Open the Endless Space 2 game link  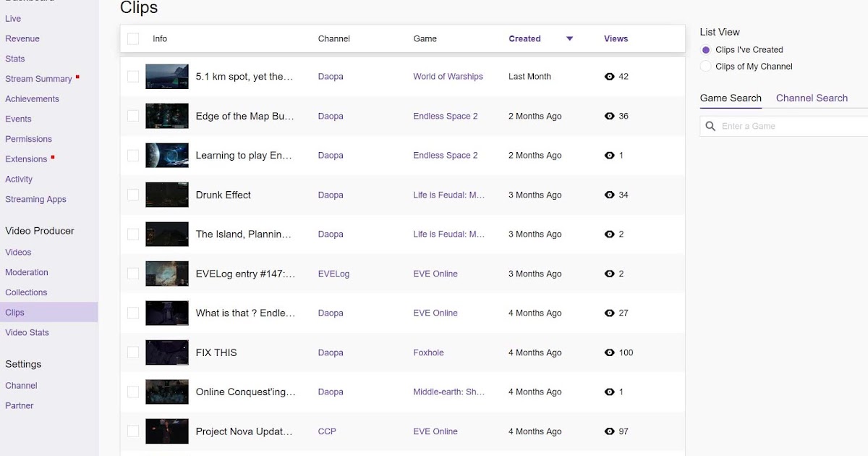(x=446, y=116)
